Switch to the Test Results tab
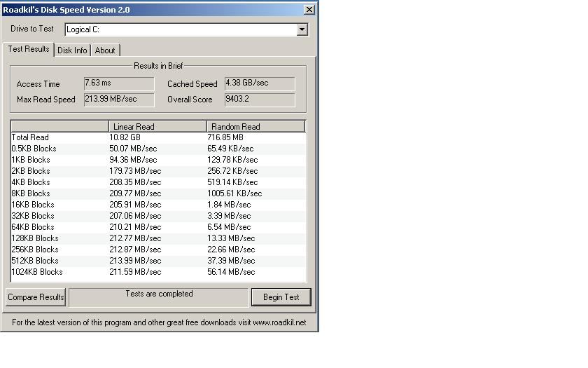Image resolution: width=588 pixels, height=368 pixels. coord(29,49)
